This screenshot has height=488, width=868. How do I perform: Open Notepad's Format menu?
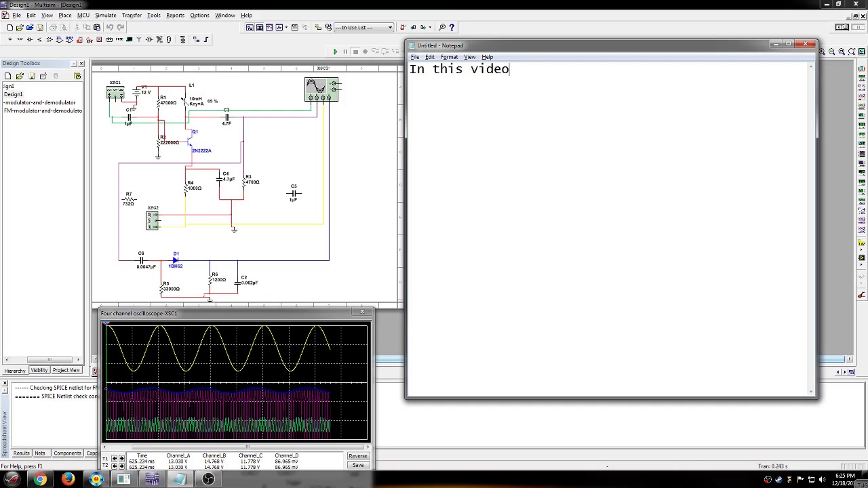pyautogui.click(x=449, y=57)
